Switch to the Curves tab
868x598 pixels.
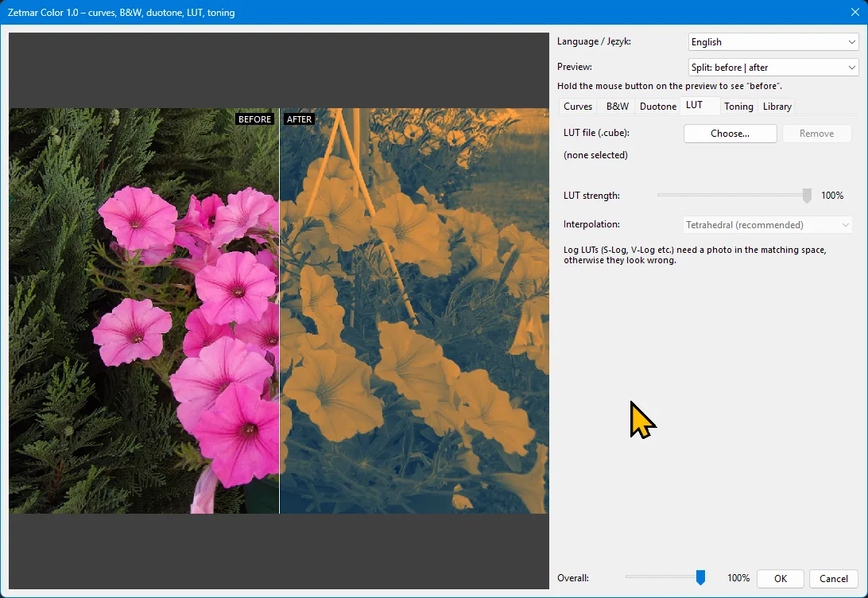pos(577,107)
